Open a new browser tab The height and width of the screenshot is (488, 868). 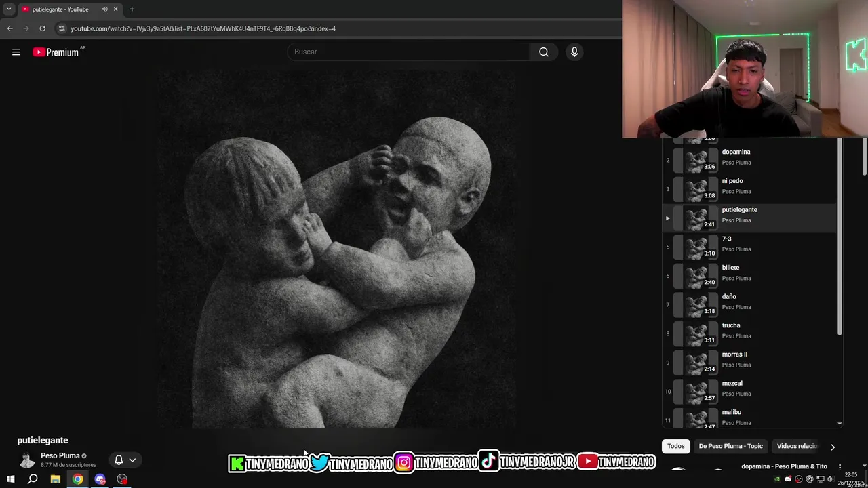pyautogui.click(x=132, y=9)
